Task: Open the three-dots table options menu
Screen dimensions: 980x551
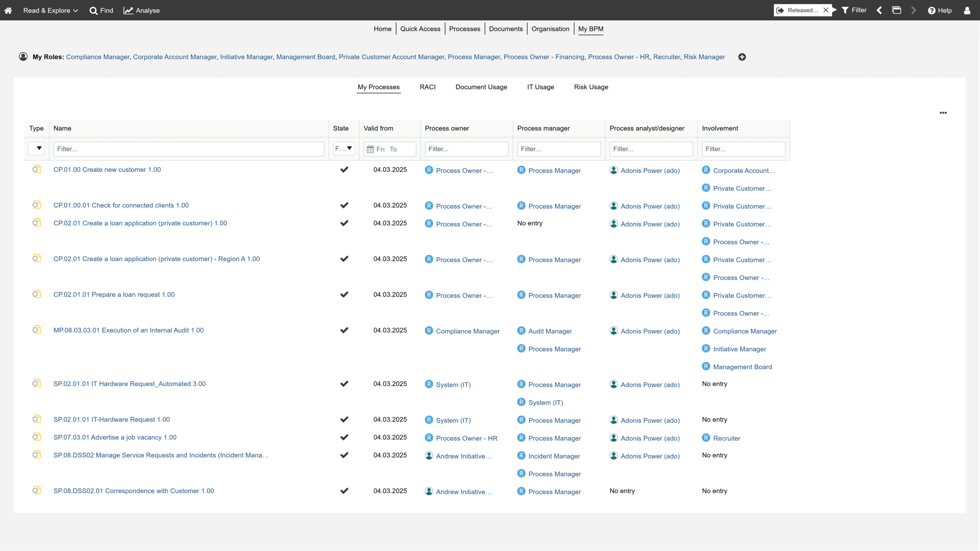Action: [x=943, y=113]
